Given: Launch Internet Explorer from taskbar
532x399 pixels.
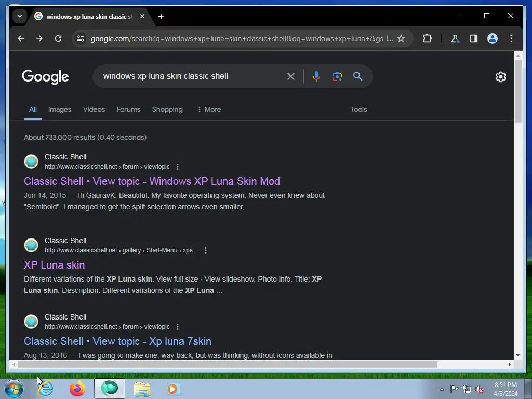Looking at the screenshot, I should [45, 389].
